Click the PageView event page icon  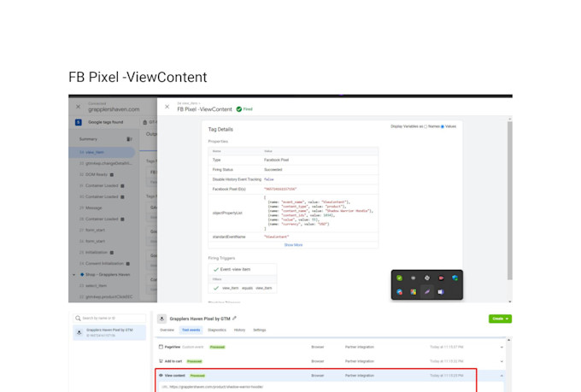coord(161,347)
